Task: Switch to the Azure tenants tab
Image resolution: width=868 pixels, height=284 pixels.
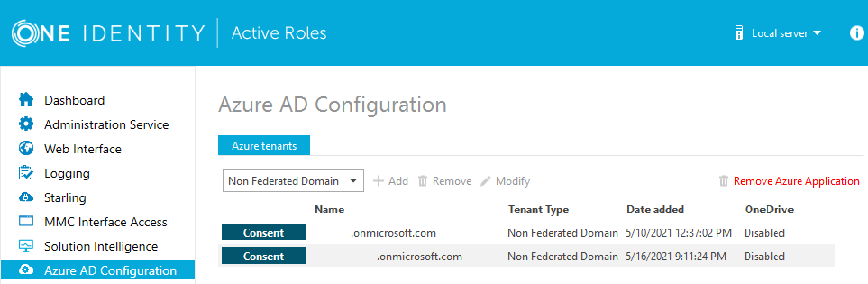Action: click(x=264, y=146)
